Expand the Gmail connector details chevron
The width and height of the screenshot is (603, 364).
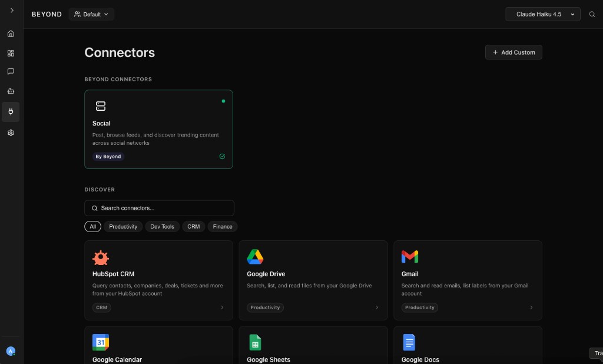pos(531,307)
